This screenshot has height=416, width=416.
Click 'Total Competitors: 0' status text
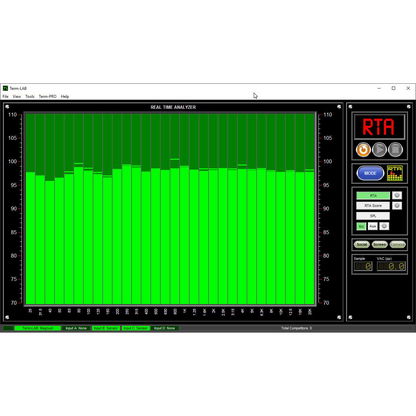tap(296, 328)
